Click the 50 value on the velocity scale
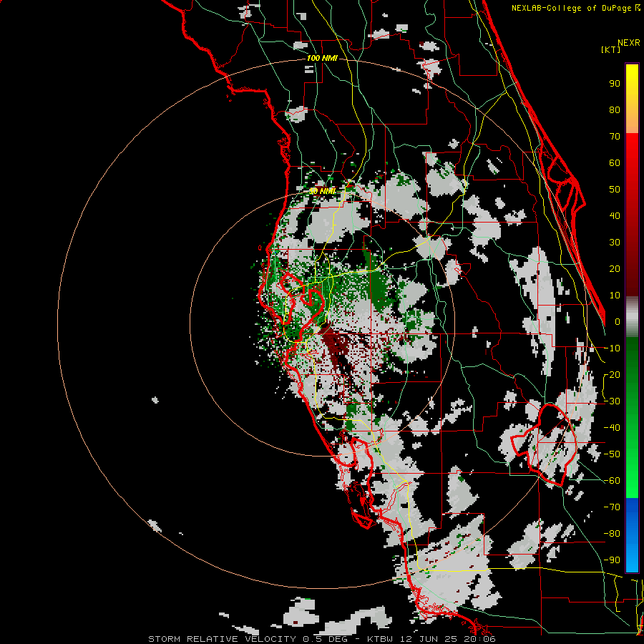644x644 pixels. (x=615, y=190)
